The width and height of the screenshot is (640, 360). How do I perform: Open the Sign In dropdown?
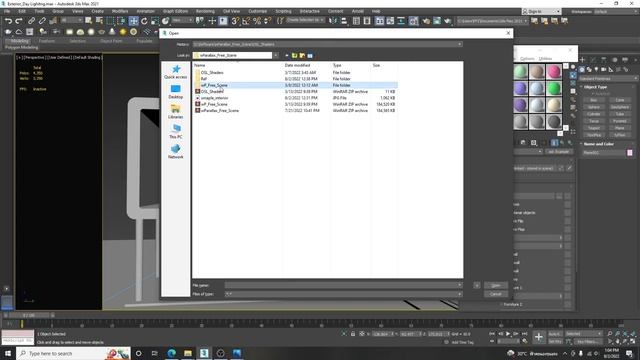542,11
